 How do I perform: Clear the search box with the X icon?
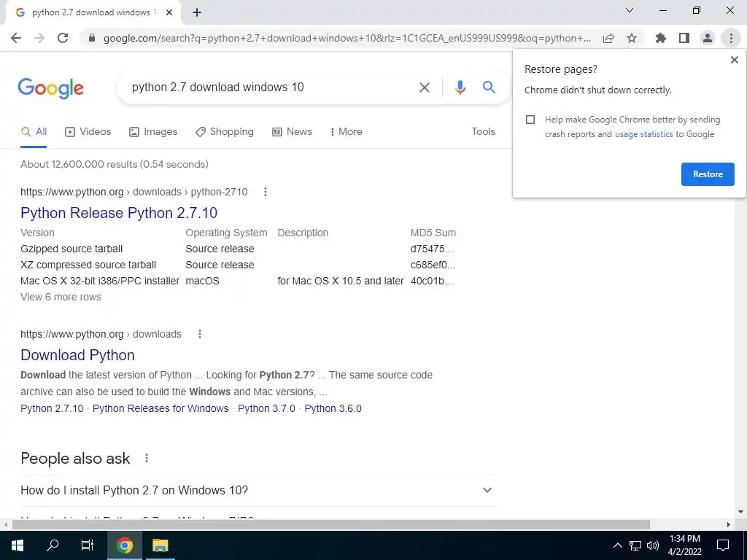point(424,87)
